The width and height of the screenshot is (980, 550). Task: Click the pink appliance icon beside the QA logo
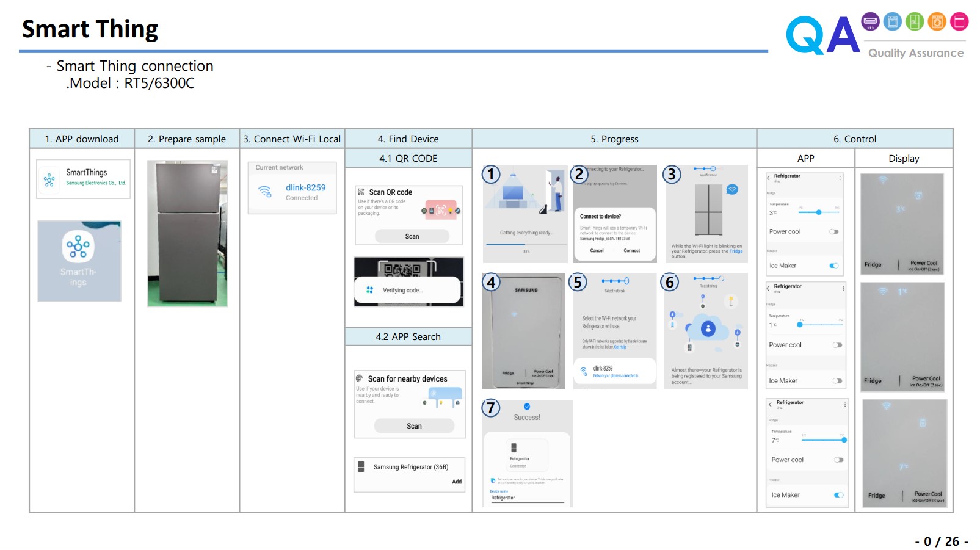(959, 22)
